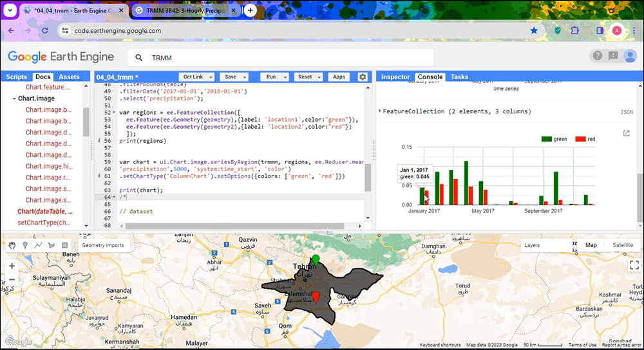The width and height of the screenshot is (644, 350).
Task: Select the draw line tool
Action: (x=38, y=245)
